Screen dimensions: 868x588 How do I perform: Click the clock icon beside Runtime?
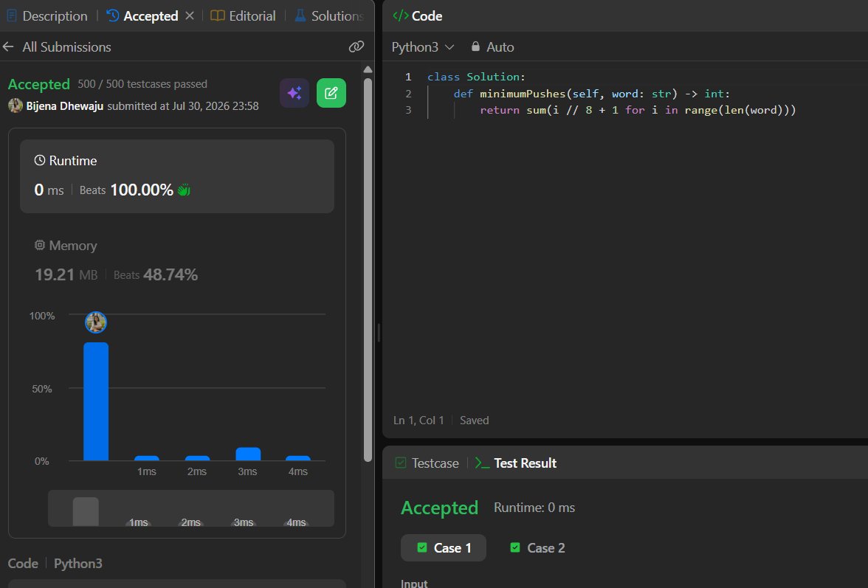pos(40,160)
